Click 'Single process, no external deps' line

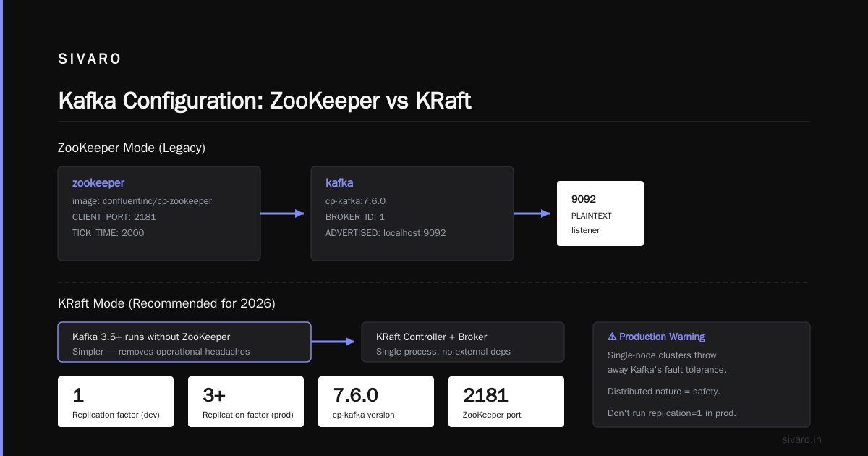443,352
